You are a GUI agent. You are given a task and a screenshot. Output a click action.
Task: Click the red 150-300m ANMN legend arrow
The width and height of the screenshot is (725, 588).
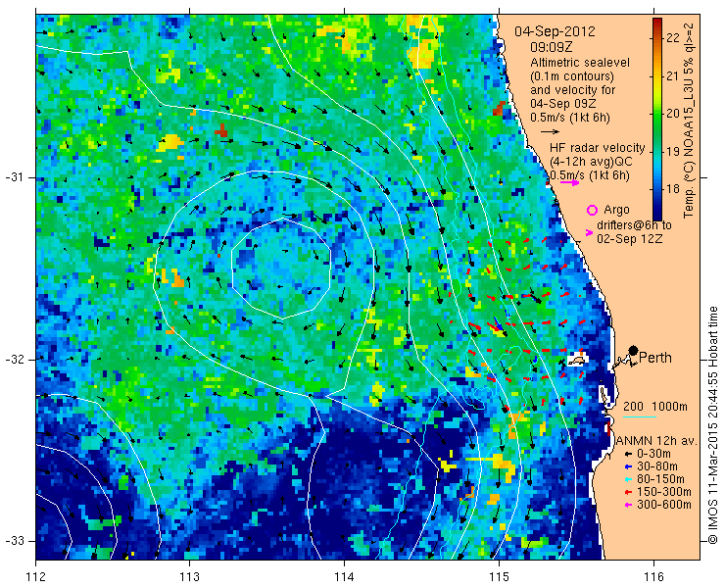click(x=628, y=492)
